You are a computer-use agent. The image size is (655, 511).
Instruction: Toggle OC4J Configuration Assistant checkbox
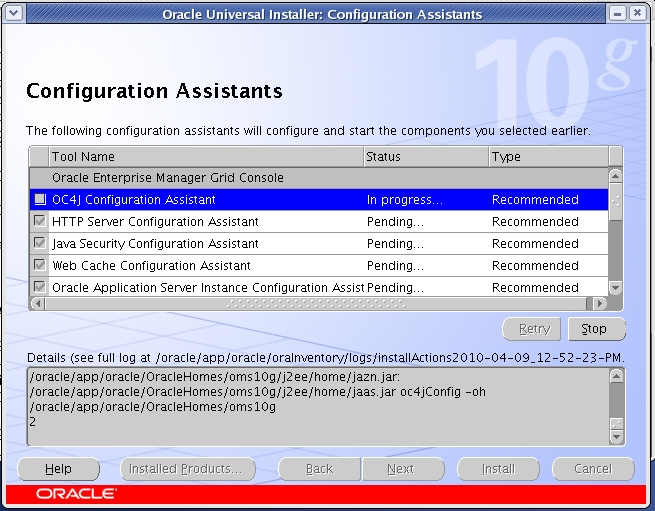coord(40,199)
